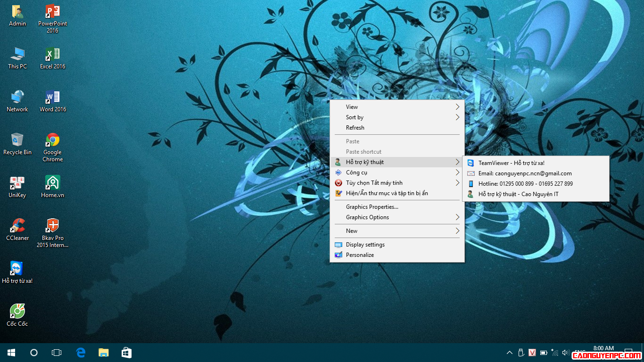644x362 pixels.
Task: Select the Cốc Cốc browser desktop icon
Action: pos(17,316)
